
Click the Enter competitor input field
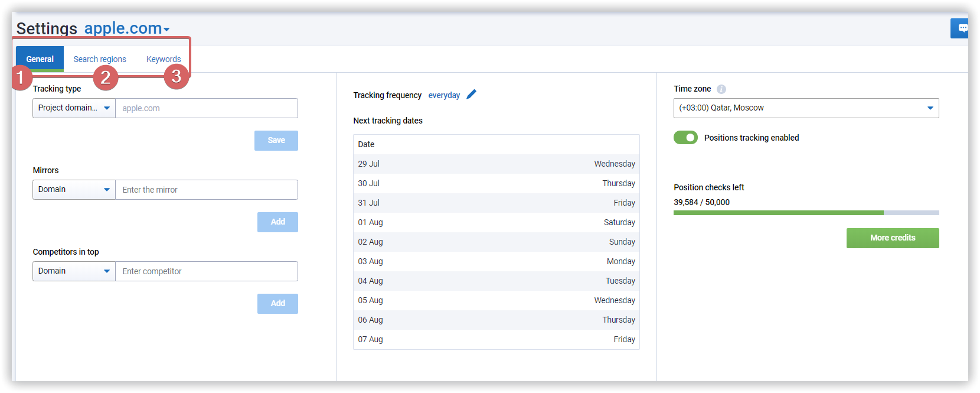(207, 271)
